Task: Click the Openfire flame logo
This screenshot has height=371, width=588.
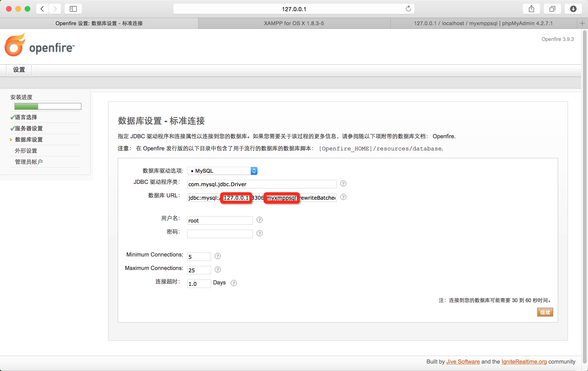Action: click(15, 45)
